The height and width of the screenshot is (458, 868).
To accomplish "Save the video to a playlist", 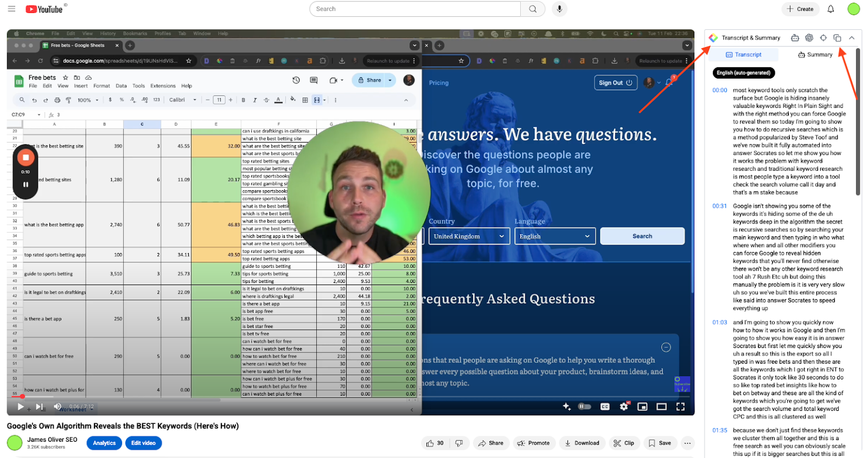I will coord(660,443).
